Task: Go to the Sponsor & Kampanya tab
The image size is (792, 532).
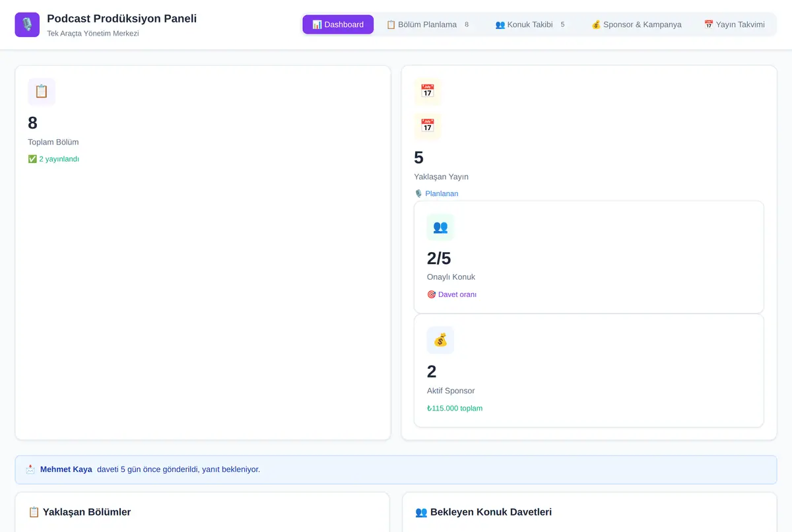Action: 636,24
